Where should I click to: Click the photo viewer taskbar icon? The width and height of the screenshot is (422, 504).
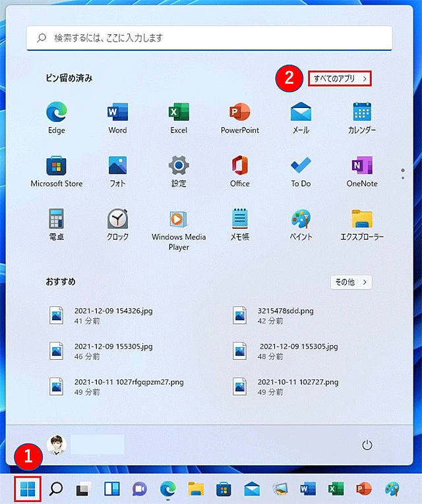pyautogui.click(x=280, y=490)
